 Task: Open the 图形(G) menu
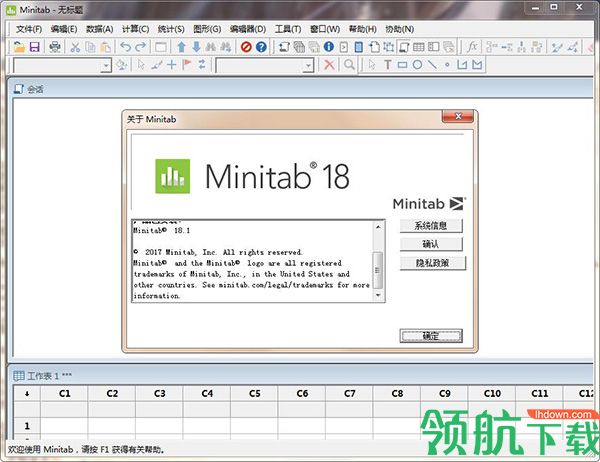[207, 29]
